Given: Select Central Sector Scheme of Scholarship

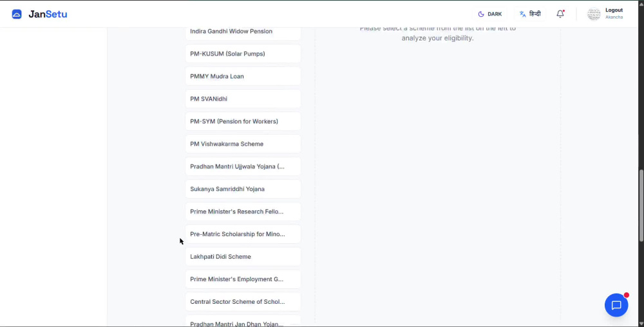Looking at the screenshot, I should click(243, 302).
